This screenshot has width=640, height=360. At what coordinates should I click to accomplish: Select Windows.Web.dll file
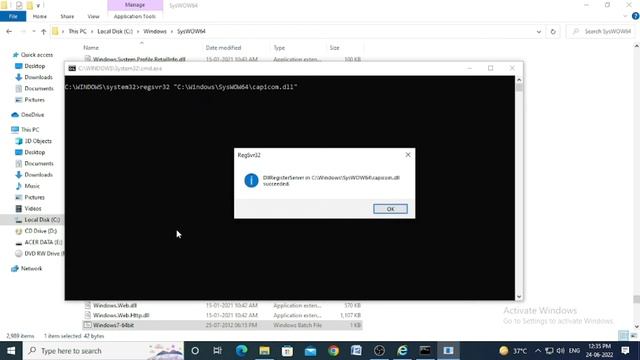(115, 305)
